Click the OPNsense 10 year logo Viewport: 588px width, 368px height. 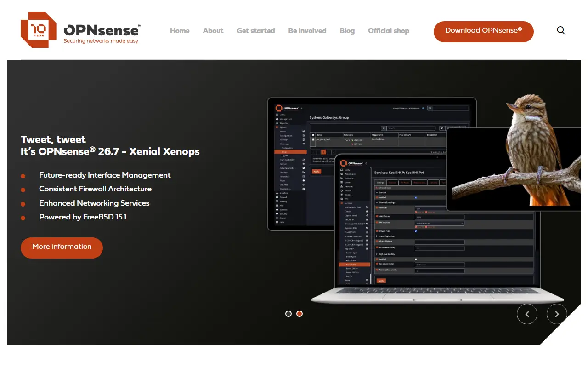81,30
